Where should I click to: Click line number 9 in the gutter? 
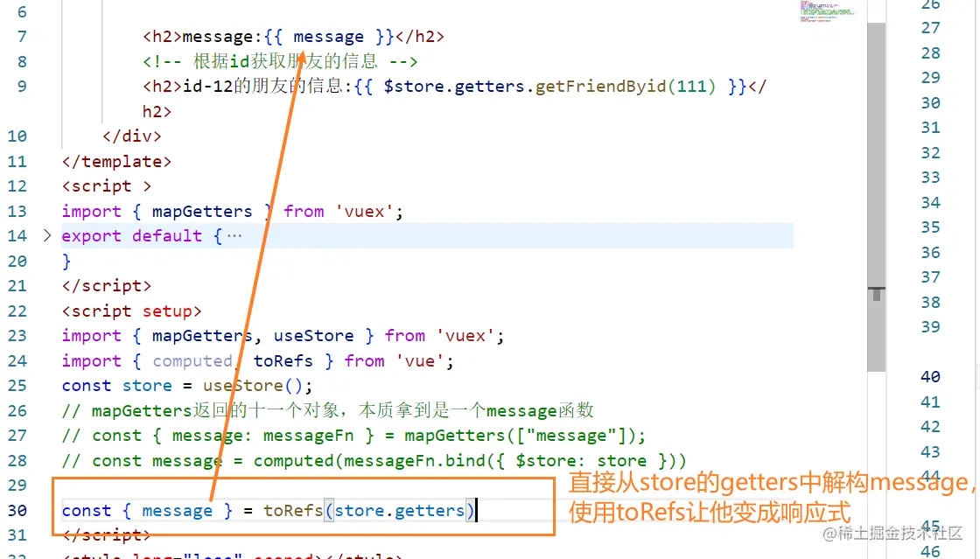pos(22,87)
